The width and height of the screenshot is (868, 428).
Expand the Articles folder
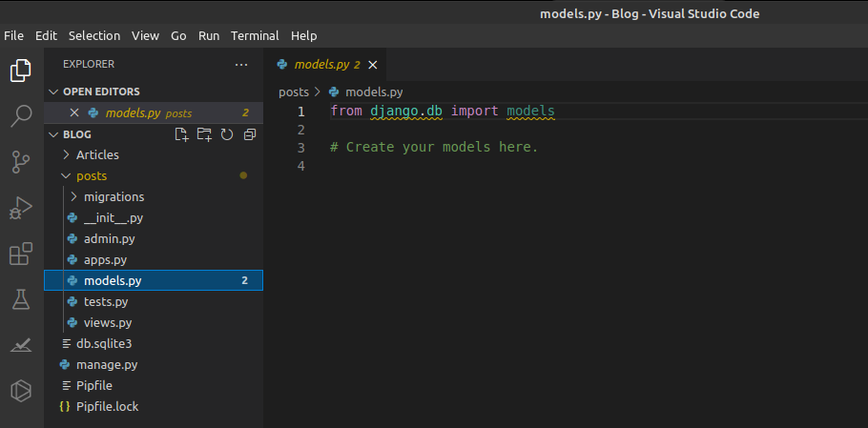[x=66, y=154]
